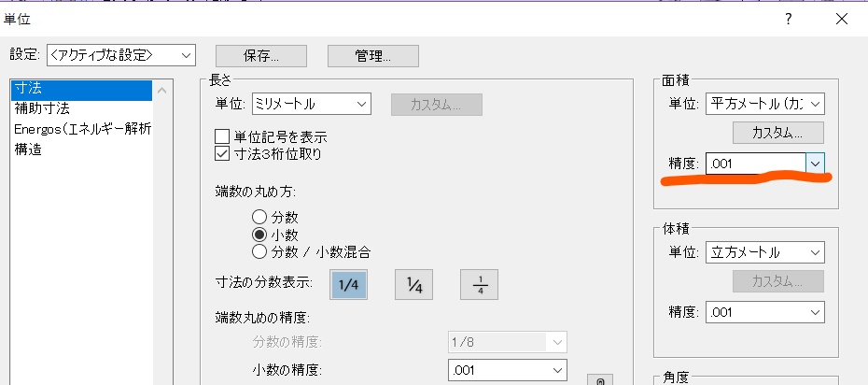Click the 保存... button
Screen dimensions: 868x385
261,56
